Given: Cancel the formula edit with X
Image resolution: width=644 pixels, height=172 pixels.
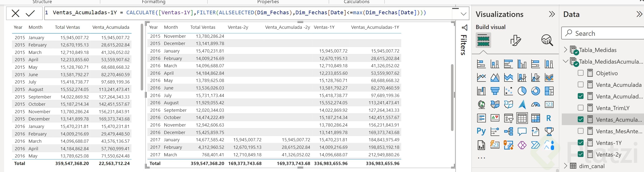Looking at the screenshot, I should point(15,13).
